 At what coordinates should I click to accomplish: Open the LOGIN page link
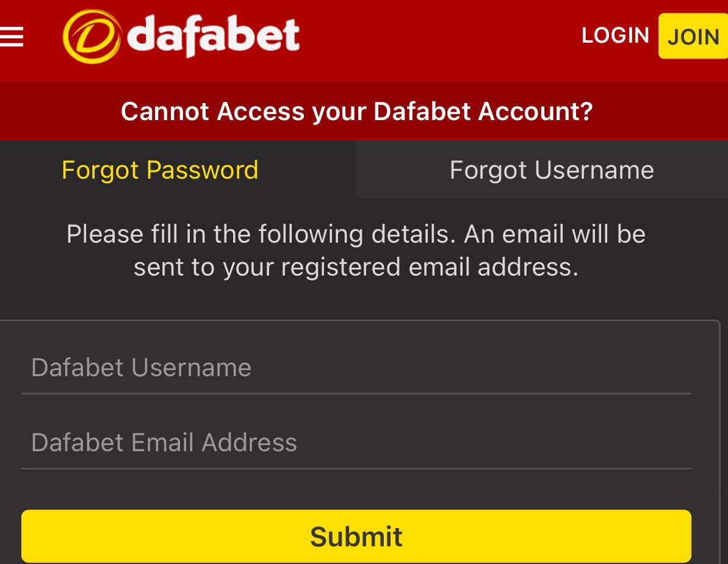tap(615, 35)
